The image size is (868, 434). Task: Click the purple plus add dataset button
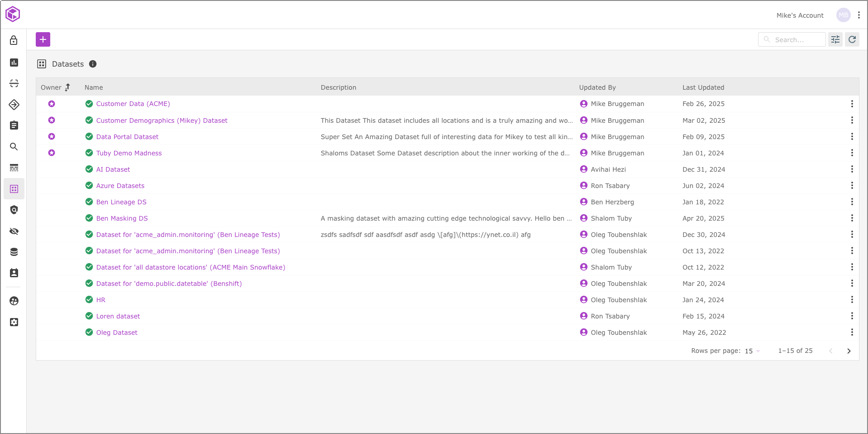pyautogui.click(x=43, y=39)
